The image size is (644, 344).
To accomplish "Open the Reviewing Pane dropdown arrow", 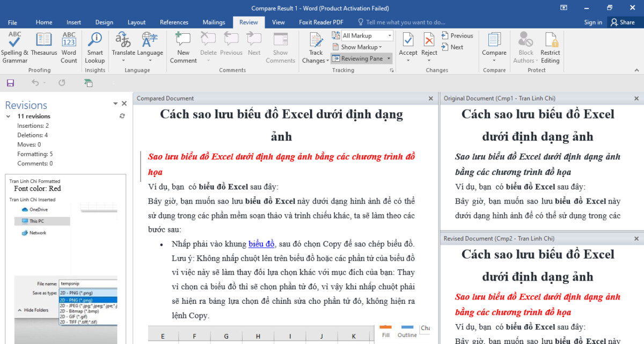I will [x=389, y=58].
